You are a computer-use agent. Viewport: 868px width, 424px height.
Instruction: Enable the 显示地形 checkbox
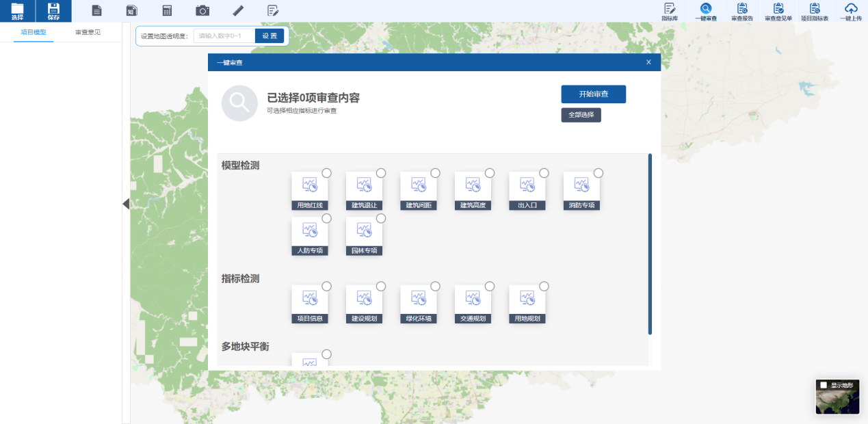[x=824, y=385]
